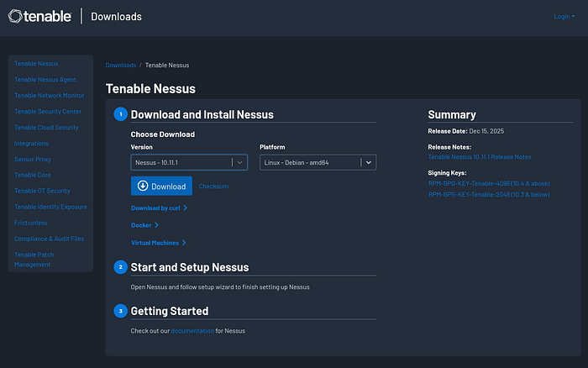Expand the Docker section
The image size is (588, 368).
(144, 225)
